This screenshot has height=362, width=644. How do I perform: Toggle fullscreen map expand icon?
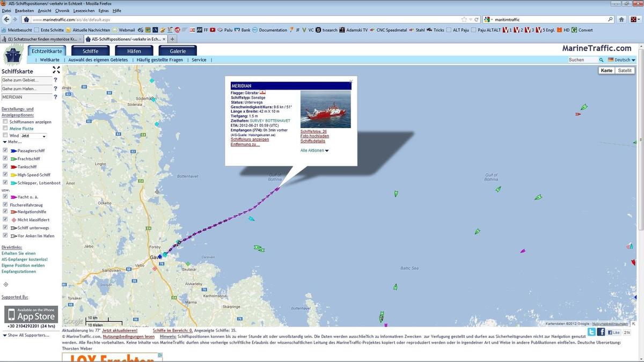click(56, 70)
